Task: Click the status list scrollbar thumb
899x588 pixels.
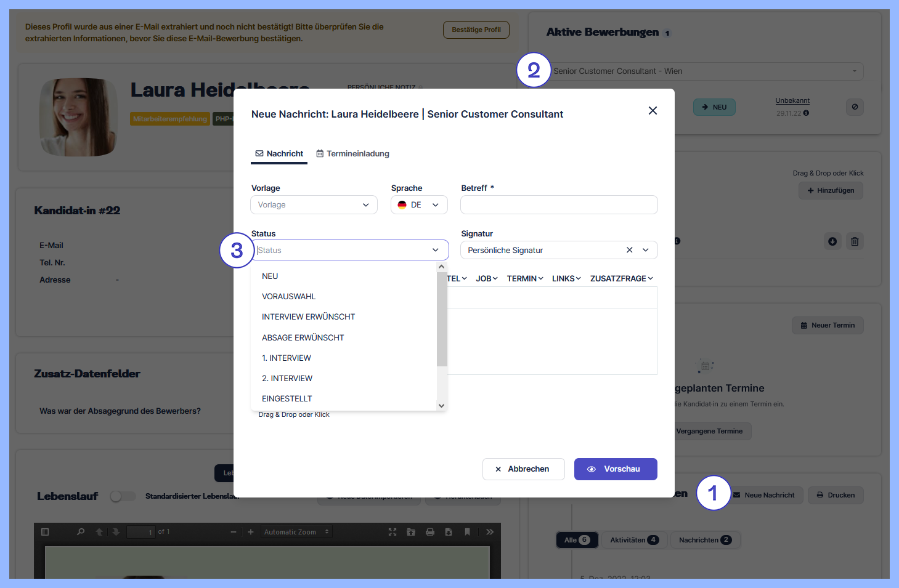Action: 442,320
